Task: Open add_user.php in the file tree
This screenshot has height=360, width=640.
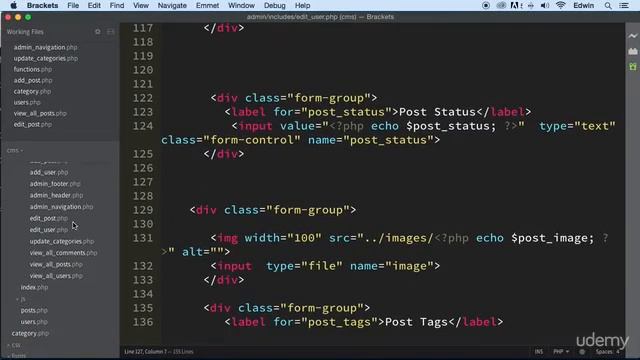Action: (x=49, y=172)
